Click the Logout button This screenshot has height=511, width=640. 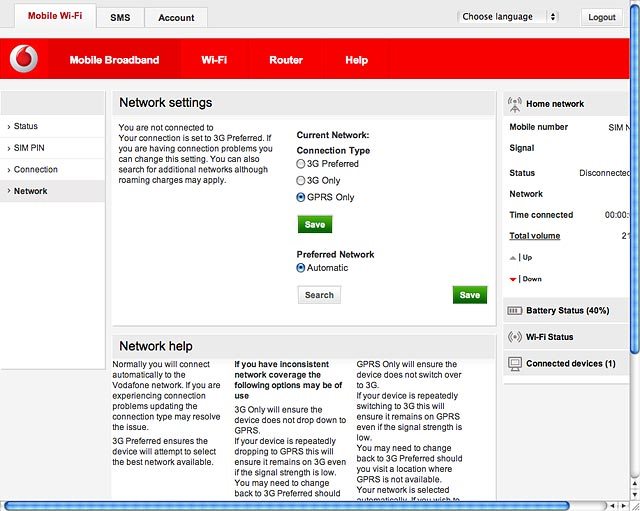[x=602, y=17]
